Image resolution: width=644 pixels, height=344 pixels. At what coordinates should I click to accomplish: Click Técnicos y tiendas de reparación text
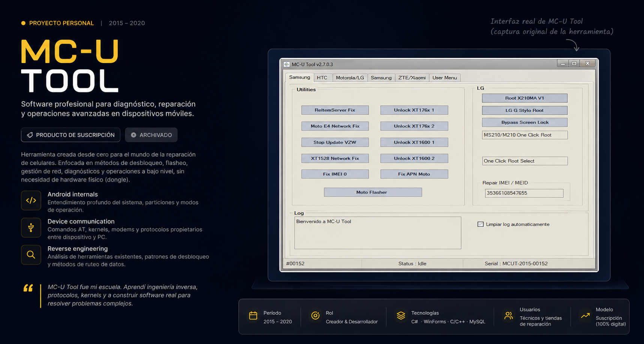[541, 321]
